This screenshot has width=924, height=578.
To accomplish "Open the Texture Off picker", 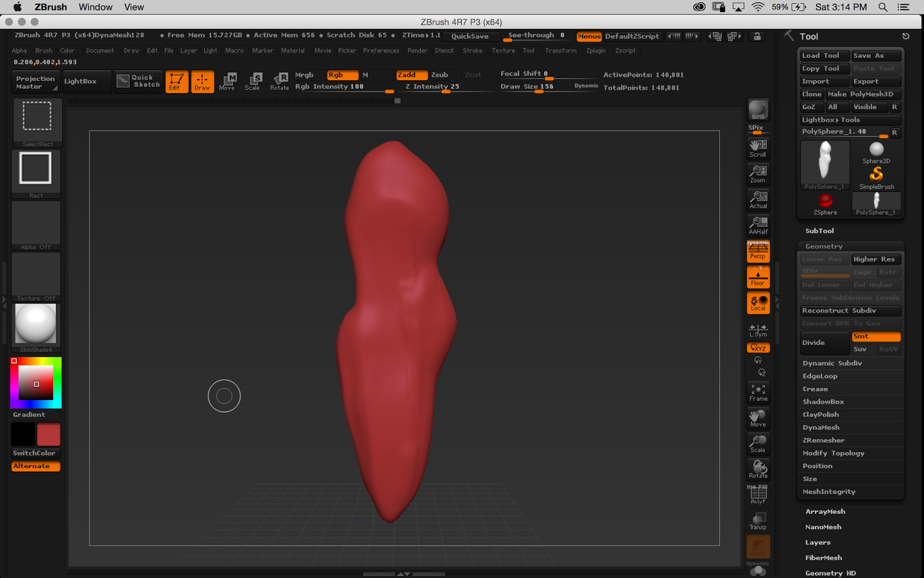I will click(36, 277).
